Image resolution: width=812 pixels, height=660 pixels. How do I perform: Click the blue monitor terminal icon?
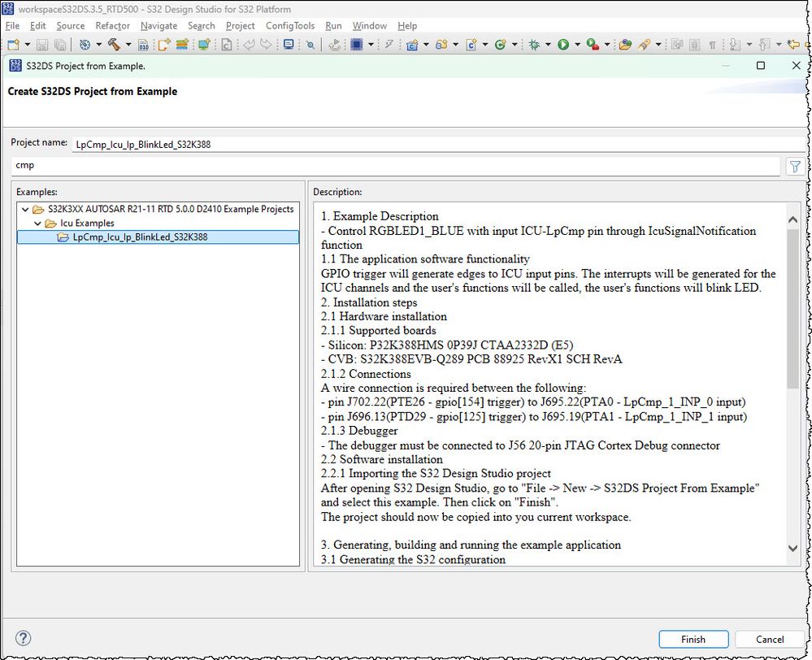[x=289, y=45]
